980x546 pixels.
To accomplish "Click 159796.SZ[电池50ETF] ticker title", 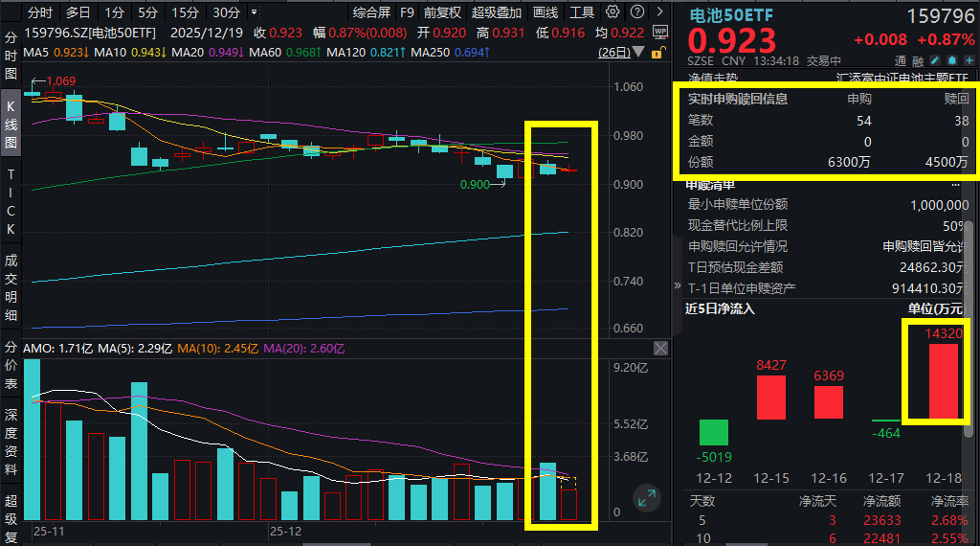I will pos(89,33).
